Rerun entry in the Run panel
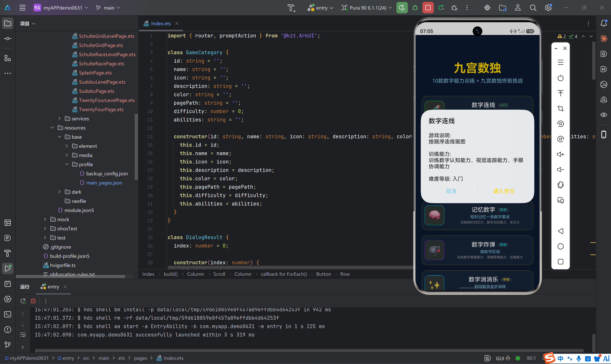This screenshot has height=364, width=611. 23,301
